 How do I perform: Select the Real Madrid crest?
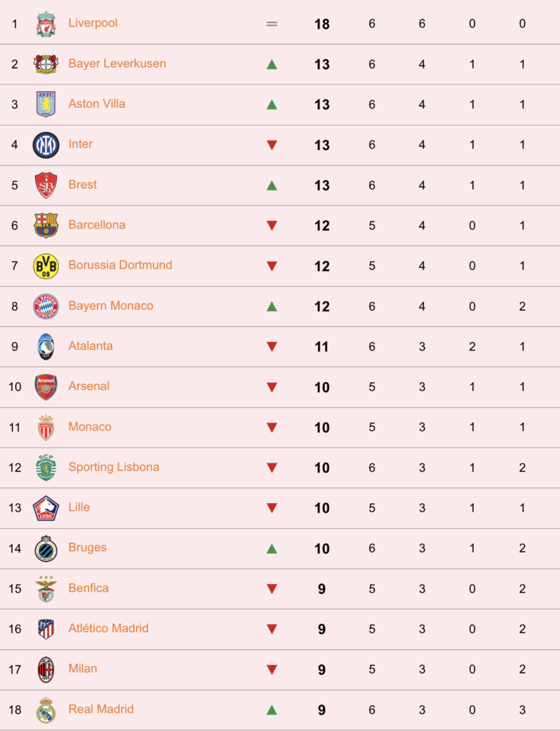(x=46, y=710)
